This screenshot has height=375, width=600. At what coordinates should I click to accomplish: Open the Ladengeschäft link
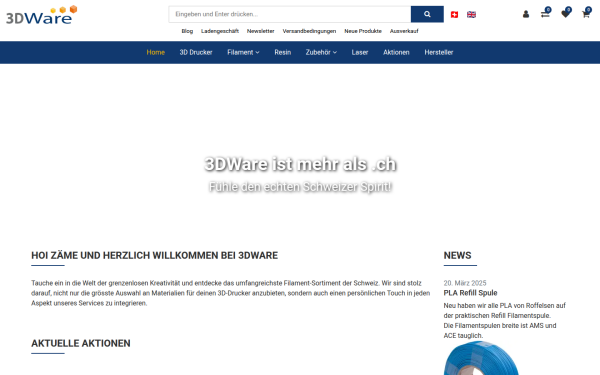220,31
